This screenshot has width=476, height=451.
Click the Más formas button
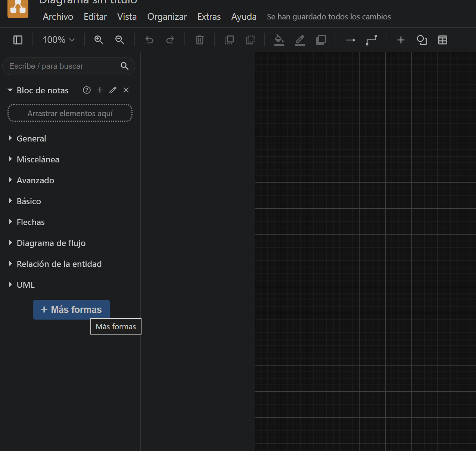pyautogui.click(x=71, y=310)
